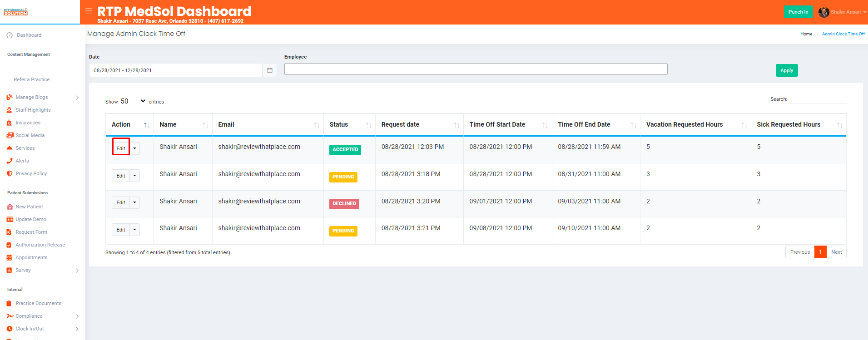This screenshot has height=340, width=868.
Task: Click the Admin Clock Time Off breadcrumb
Action: [843, 34]
